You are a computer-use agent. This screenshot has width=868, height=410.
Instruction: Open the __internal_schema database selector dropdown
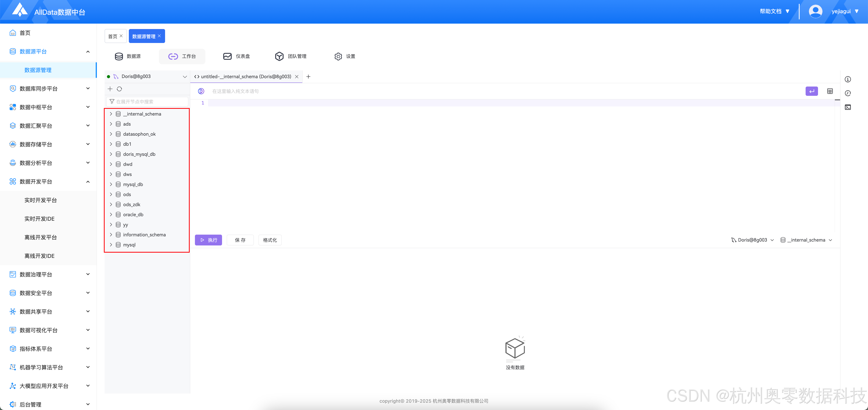(807, 240)
